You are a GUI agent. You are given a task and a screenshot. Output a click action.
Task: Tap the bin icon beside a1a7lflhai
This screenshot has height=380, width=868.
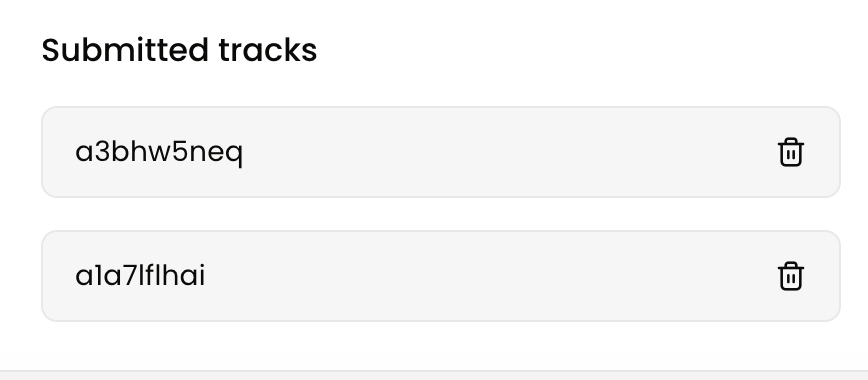coord(790,276)
